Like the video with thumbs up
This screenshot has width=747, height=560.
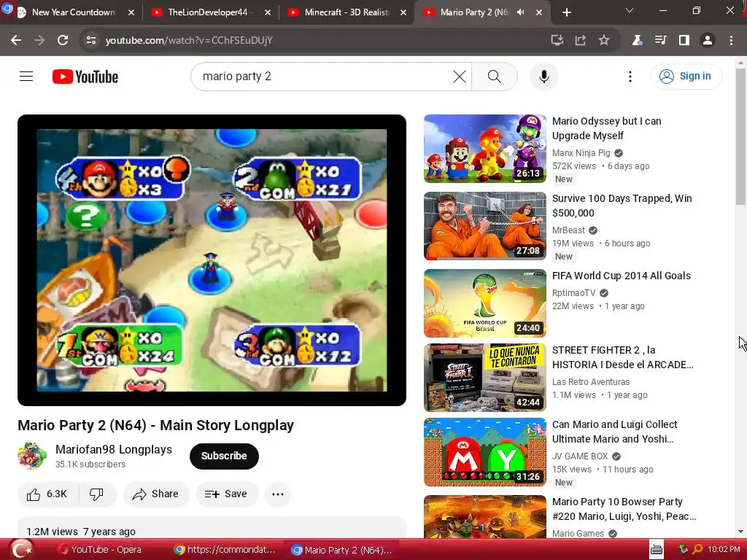pos(47,494)
